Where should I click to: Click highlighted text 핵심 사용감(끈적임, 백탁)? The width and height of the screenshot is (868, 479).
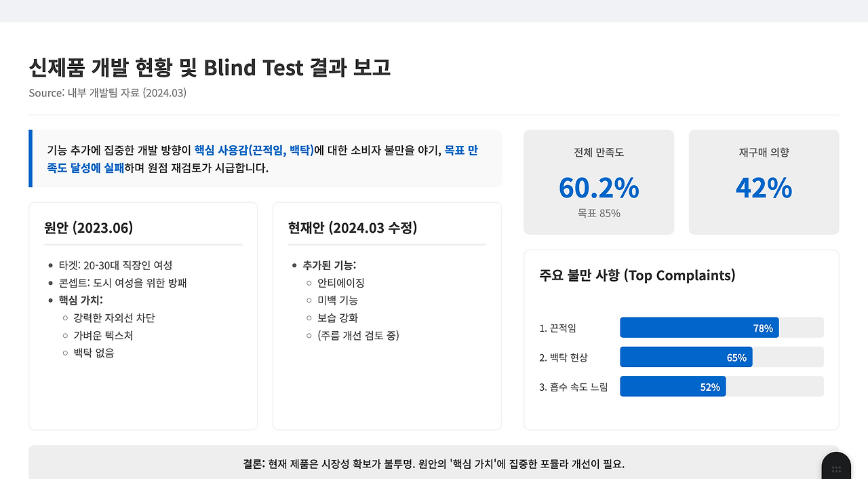(x=254, y=150)
